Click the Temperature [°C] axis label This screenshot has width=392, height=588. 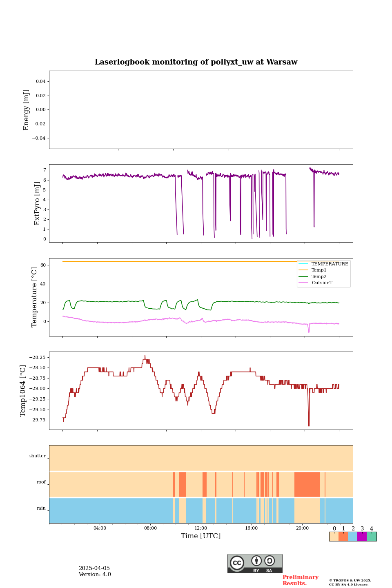pyautogui.click(x=34, y=297)
